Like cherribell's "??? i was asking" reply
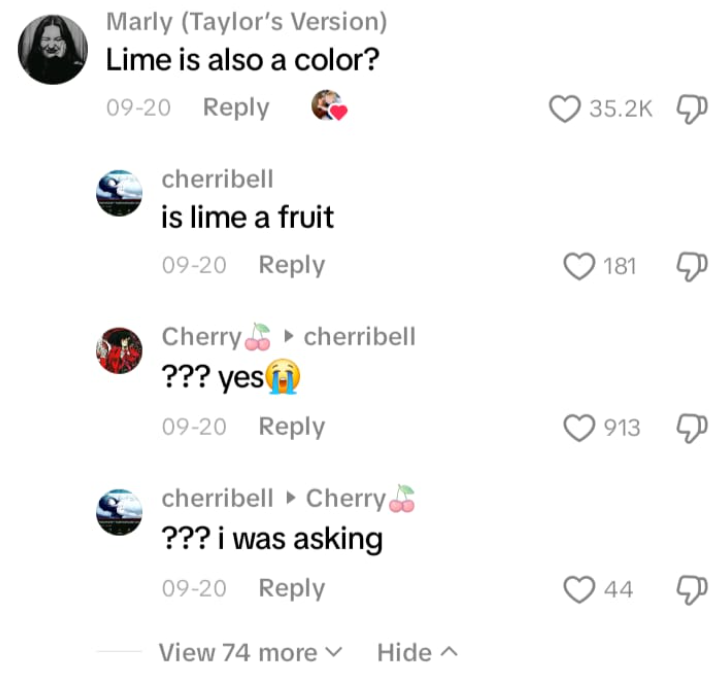The image size is (728, 676). point(580,590)
